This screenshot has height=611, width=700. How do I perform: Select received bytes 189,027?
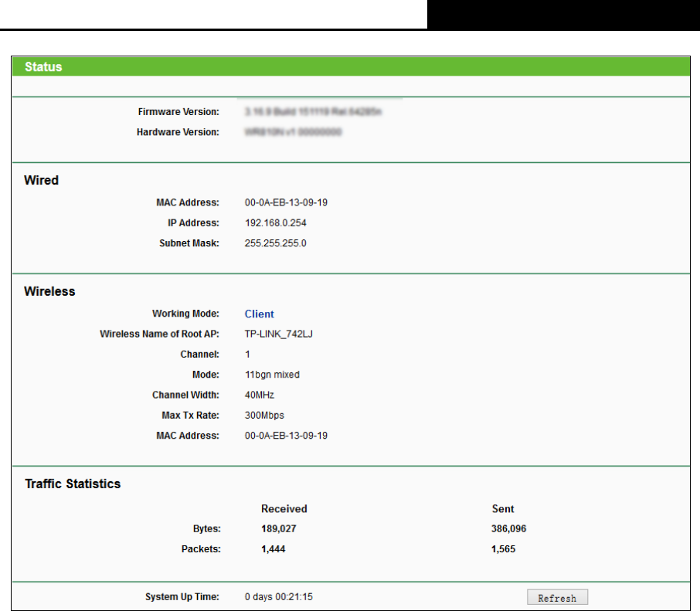tap(279, 529)
